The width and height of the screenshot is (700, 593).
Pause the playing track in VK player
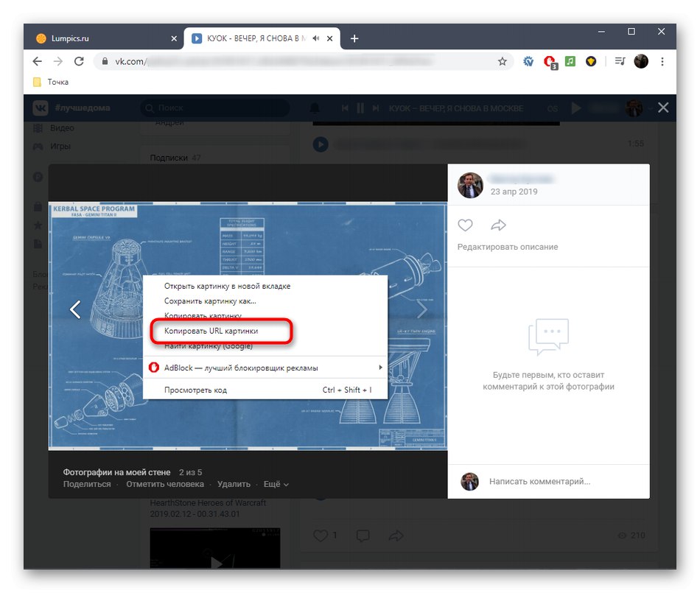click(x=360, y=108)
